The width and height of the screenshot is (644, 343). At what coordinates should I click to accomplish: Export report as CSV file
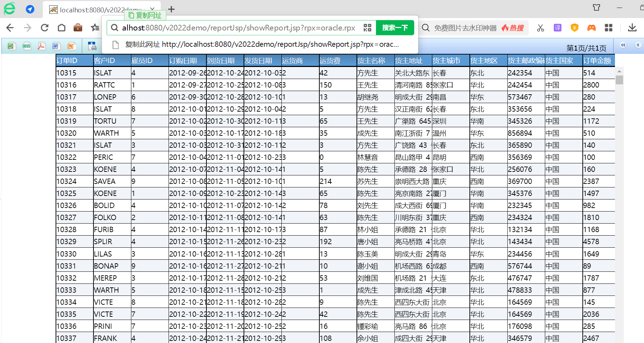(x=27, y=46)
